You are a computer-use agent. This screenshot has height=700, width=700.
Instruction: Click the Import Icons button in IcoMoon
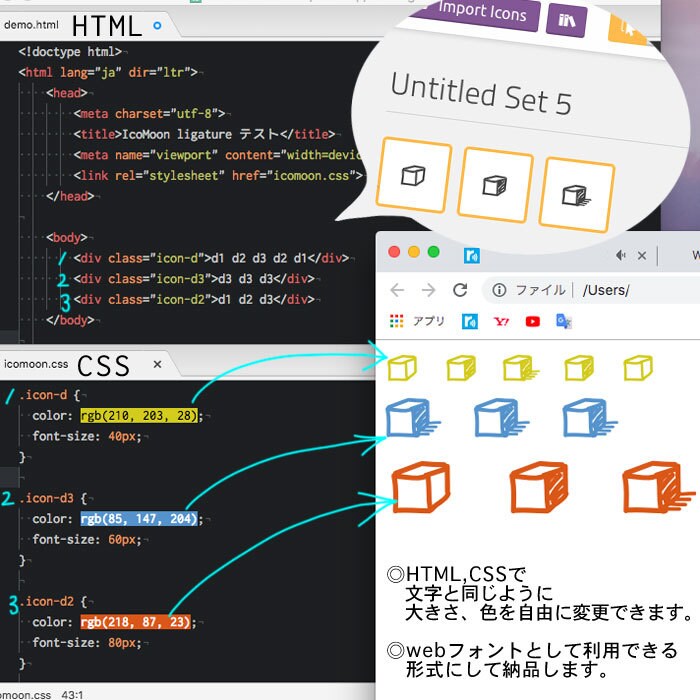coord(481,12)
